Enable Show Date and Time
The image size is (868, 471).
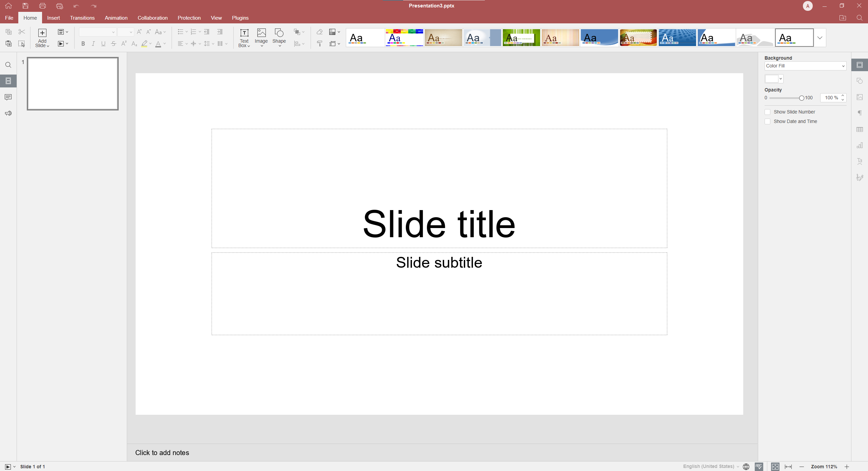(768, 121)
